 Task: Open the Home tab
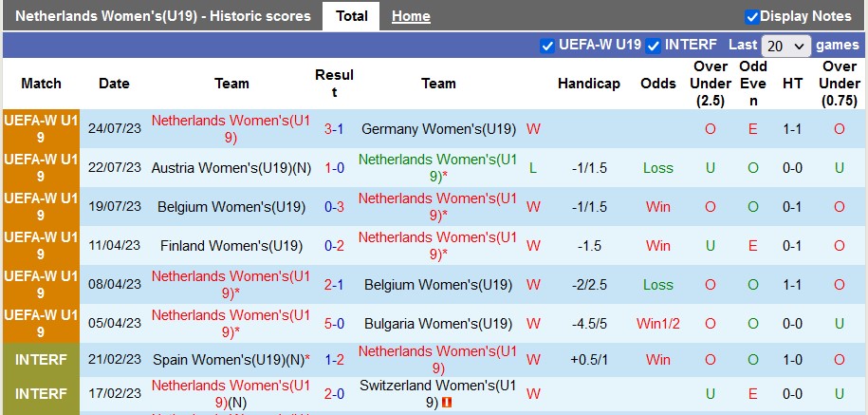point(411,16)
